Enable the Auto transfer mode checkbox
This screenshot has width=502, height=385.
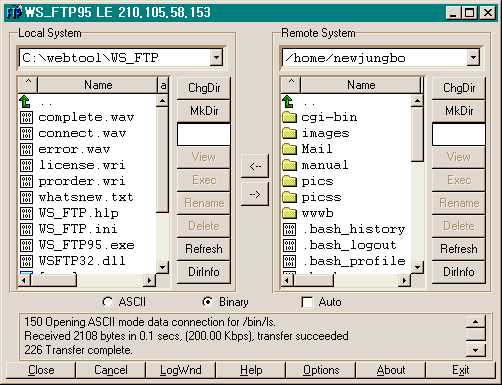coord(307,302)
